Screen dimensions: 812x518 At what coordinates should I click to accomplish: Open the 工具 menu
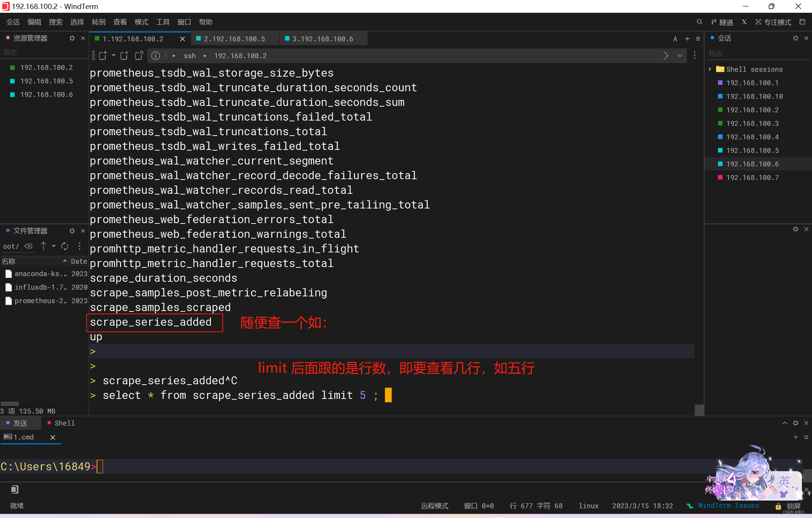(163, 22)
